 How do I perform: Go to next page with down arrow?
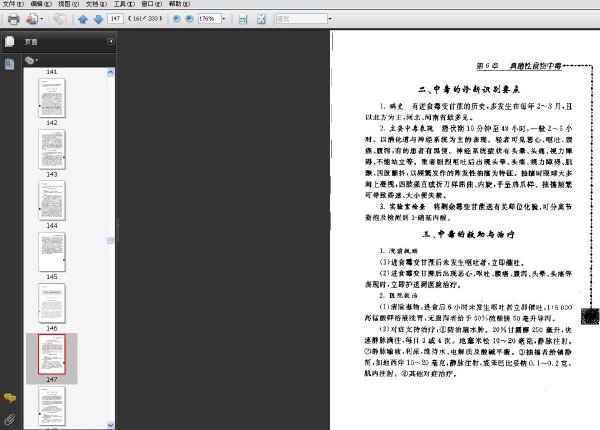click(x=98, y=19)
